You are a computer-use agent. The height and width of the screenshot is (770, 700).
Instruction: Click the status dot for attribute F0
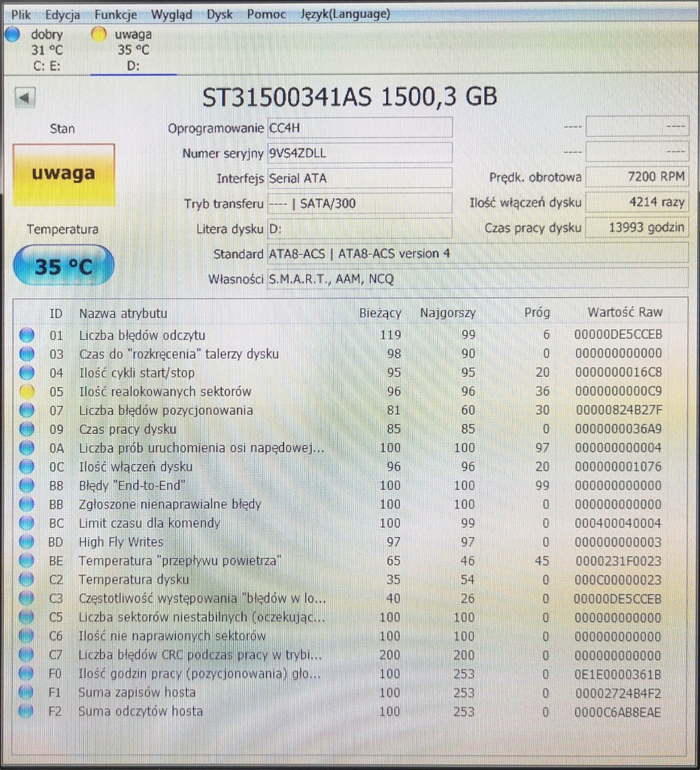tap(26, 673)
